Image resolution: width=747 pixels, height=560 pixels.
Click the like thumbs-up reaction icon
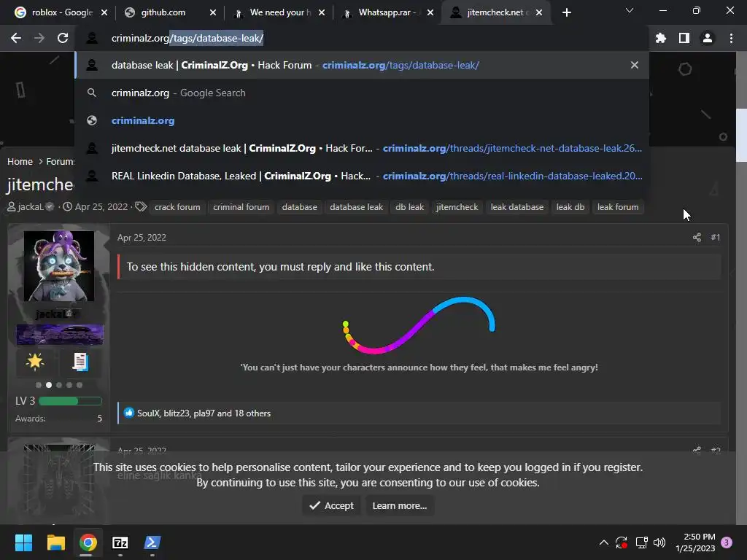click(x=128, y=413)
